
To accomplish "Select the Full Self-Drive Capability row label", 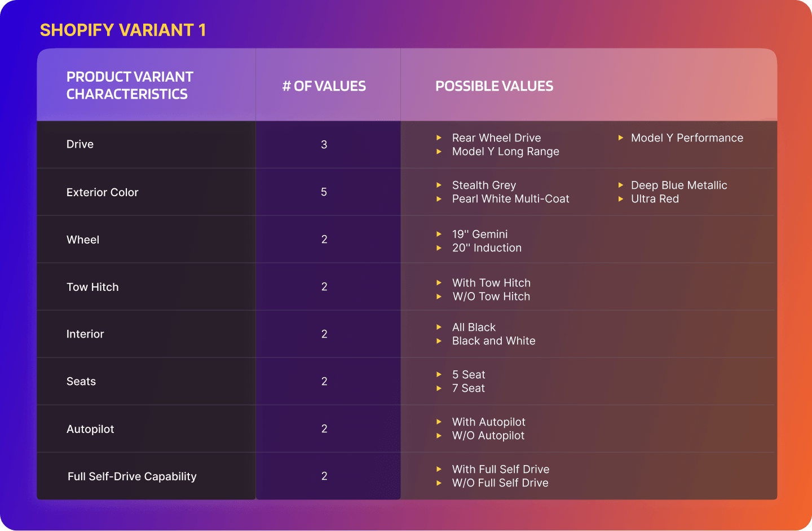I will [x=132, y=476].
